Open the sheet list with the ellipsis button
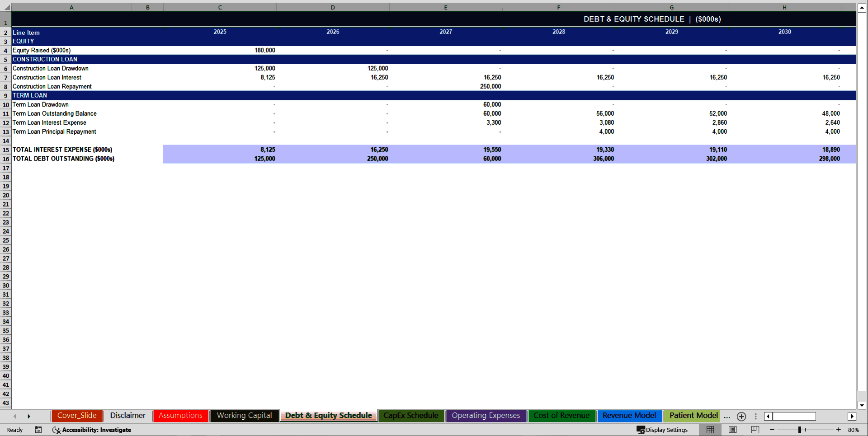The image size is (868, 436). [x=727, y=417]
